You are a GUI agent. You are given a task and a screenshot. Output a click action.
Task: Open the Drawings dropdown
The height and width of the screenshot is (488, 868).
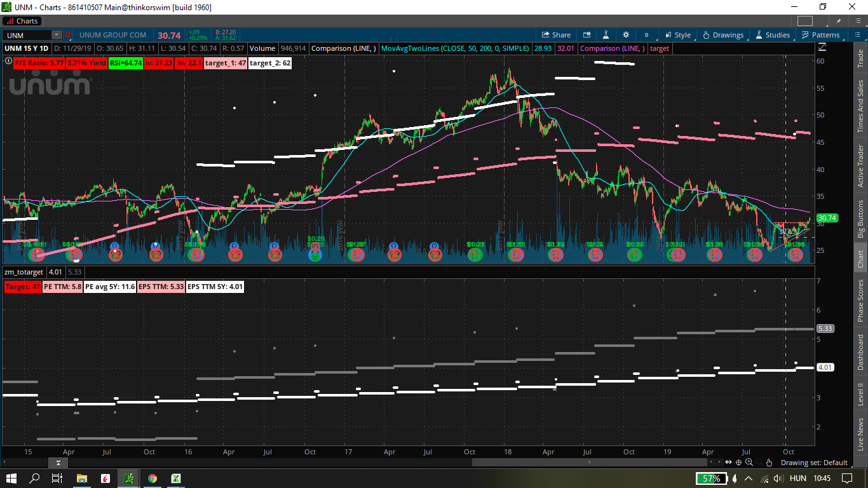pyautogui.click(x=722, y=35)
